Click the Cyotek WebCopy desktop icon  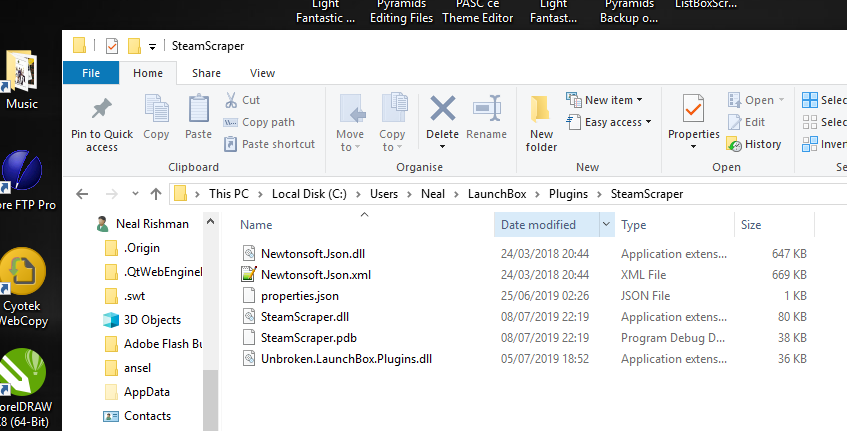(23, 287)
